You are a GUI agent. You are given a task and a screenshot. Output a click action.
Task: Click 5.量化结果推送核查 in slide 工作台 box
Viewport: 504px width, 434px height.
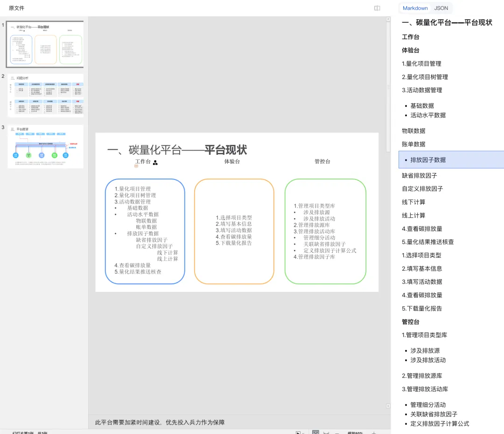(138, 272)
